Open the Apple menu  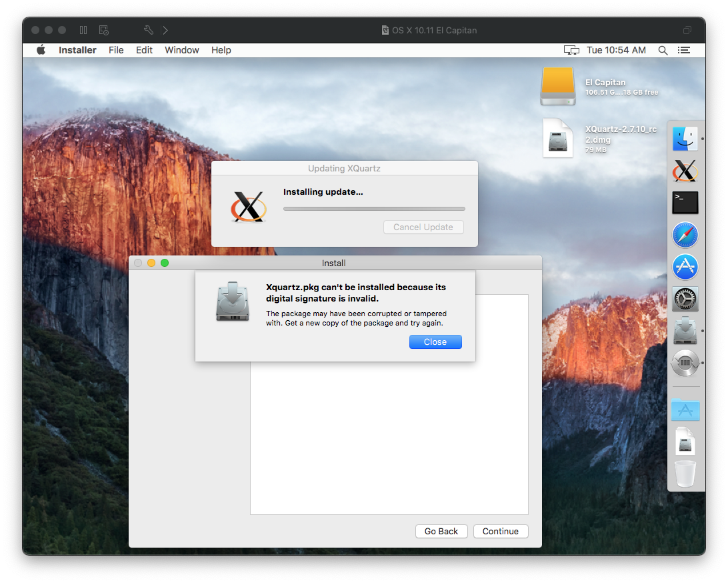pyautogui.click(x=41, y=50)
